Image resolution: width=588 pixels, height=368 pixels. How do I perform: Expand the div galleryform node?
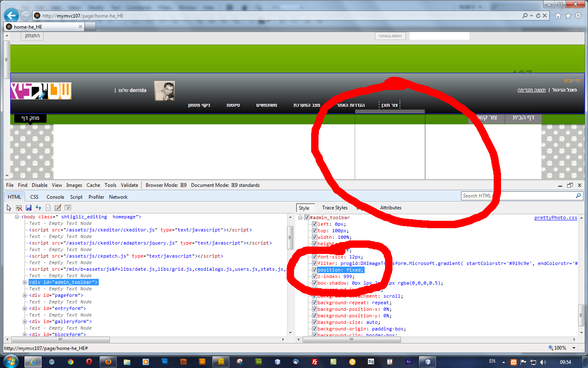25,321
